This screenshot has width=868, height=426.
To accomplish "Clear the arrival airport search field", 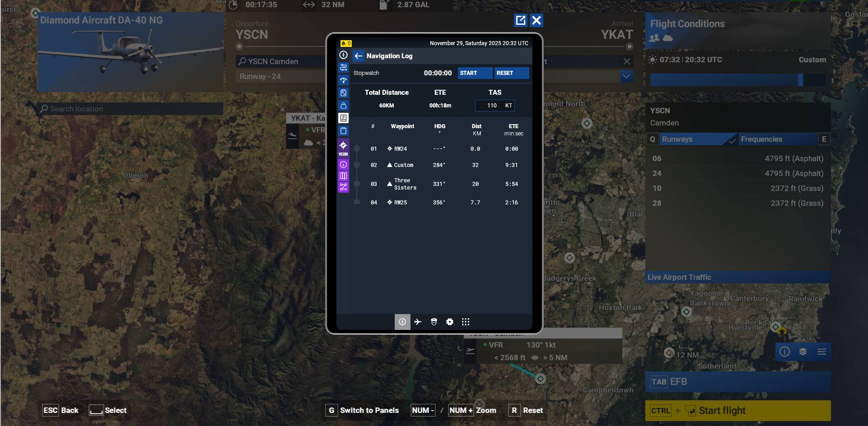I will point(627,61).
